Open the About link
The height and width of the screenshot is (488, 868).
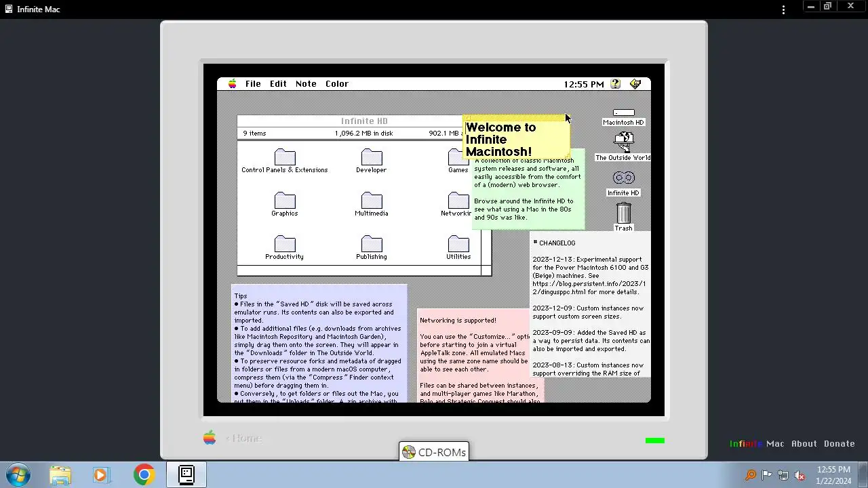(804, 444)
